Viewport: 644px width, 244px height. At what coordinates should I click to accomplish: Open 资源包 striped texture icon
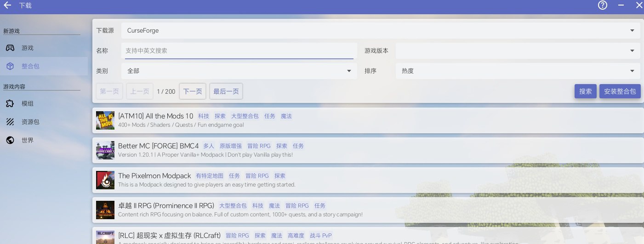tap(10, 122)
